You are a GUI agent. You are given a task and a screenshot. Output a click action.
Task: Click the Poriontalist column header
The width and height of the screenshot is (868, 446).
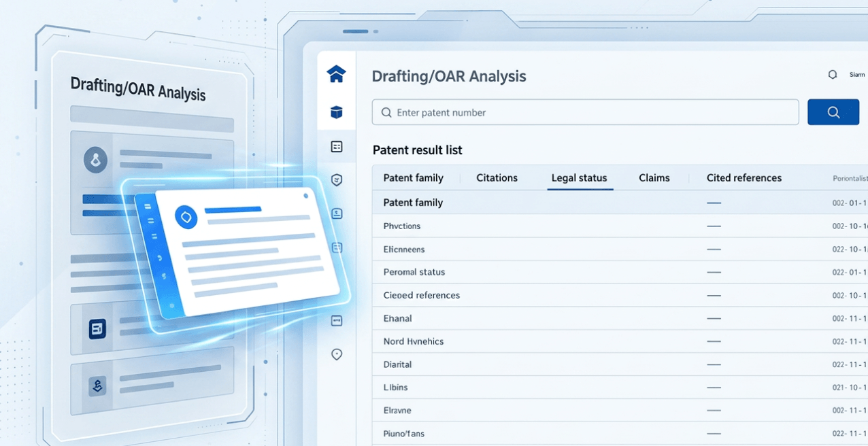click(850, 179)
